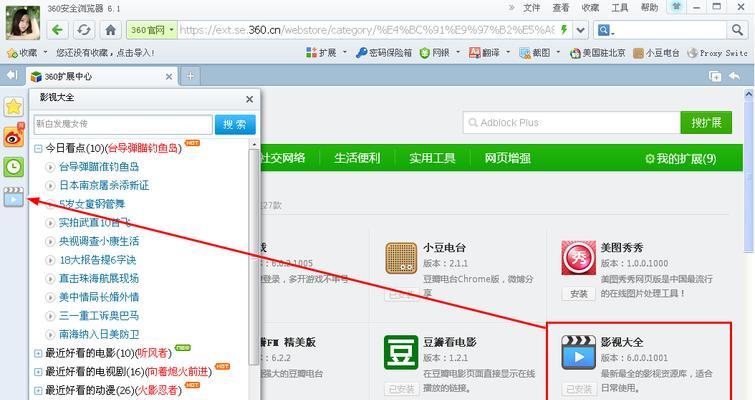Reload the page with refresh icon
This screenshot has width=755, height=400.
coord(84,30)
